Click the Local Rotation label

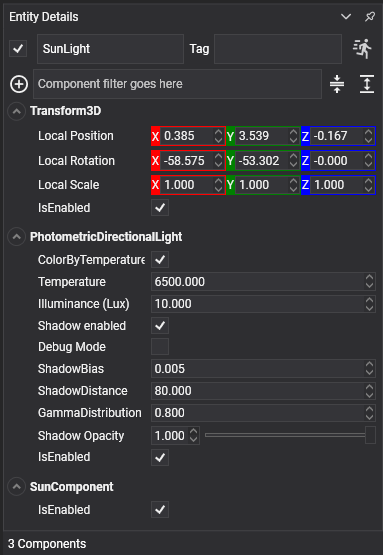coord(76,161)
